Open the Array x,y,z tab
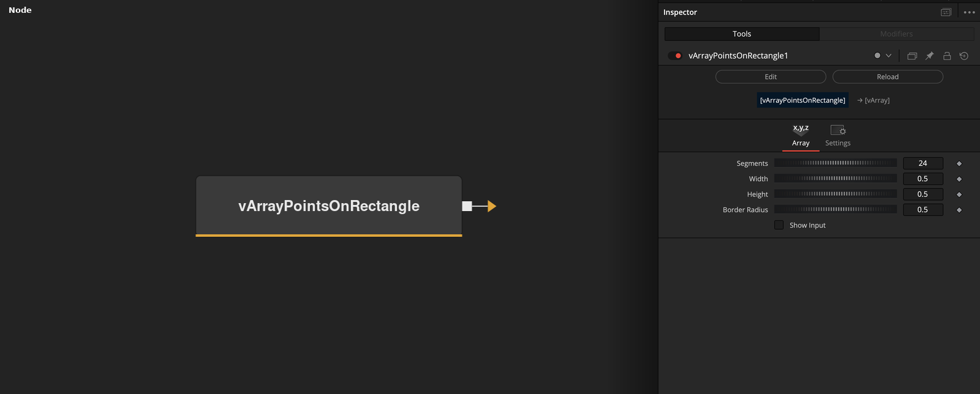The height and width of the screenshot is (394, 980). [801, 136]
